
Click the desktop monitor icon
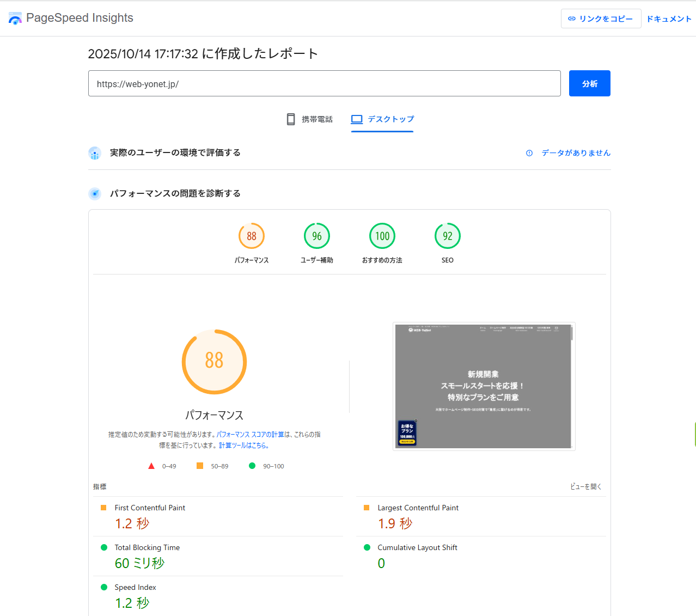click(x=357, y=119)
